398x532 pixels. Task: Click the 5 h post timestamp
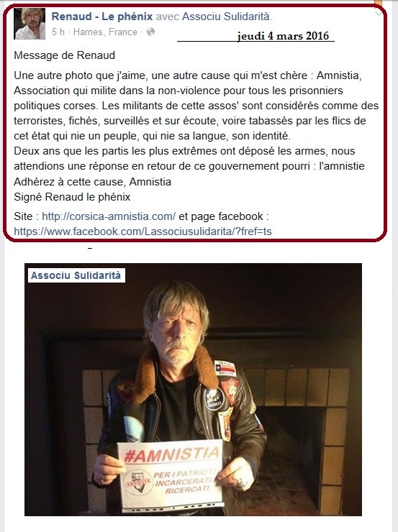(58, 32)
